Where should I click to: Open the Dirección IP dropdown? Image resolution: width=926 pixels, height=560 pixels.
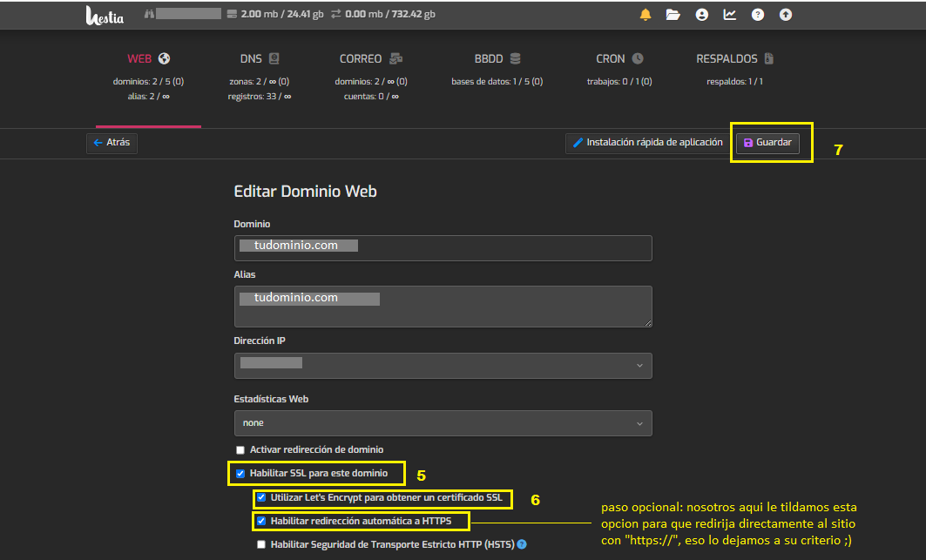click(x=443, y=365)
